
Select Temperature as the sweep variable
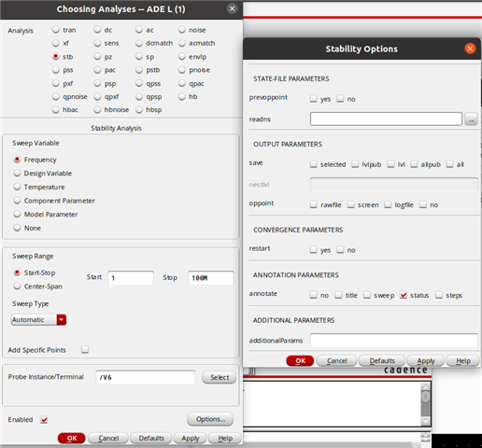tap(17, 187)
